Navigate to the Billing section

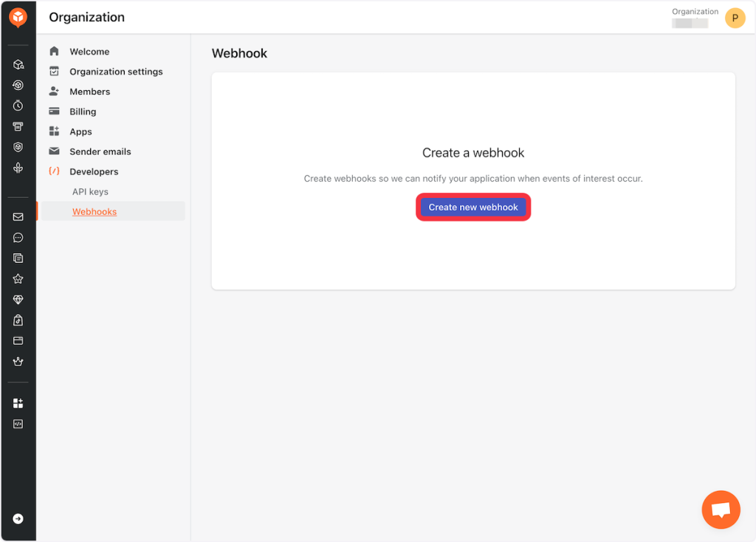[83, 112]
